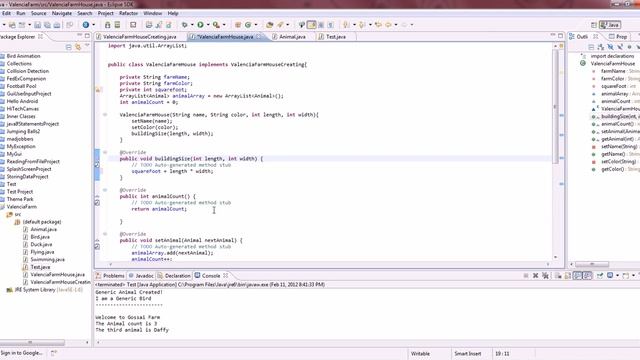The image size is (640, 360).
Task: Click the Clear Console icon
Action: click(558, 276)
